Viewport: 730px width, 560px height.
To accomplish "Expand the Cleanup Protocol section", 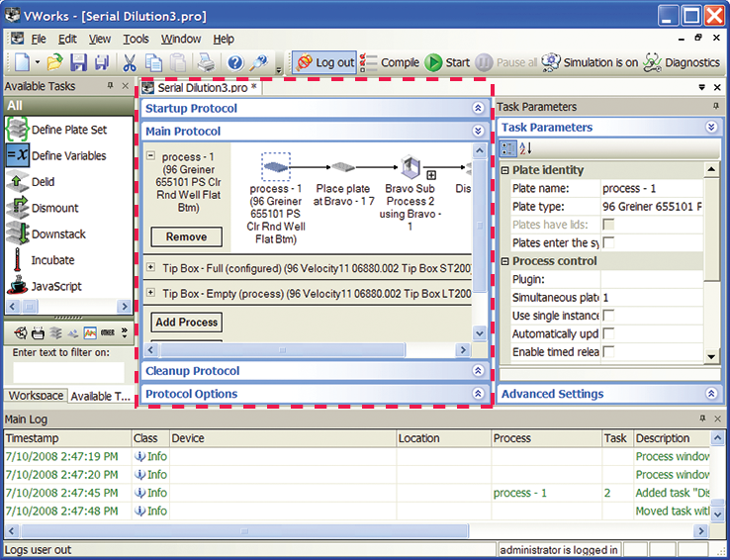I will click(x=478, y=371).
